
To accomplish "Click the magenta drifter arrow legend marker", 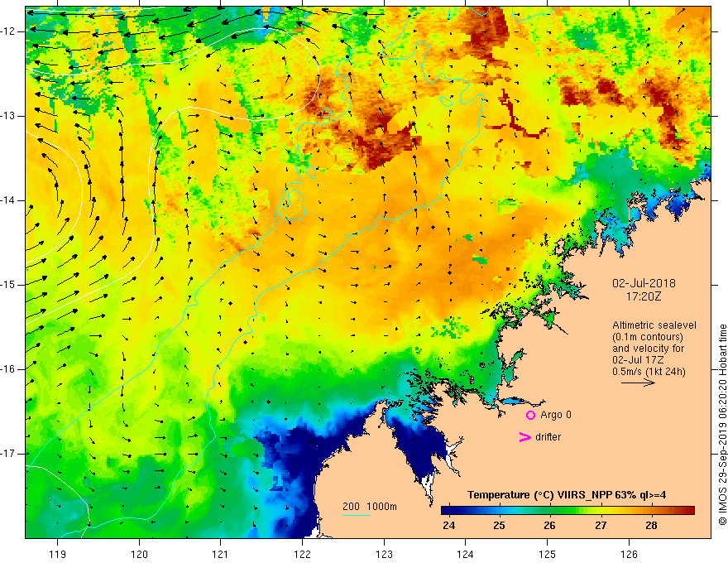I will pyautogui.click(x=525, y=437).
